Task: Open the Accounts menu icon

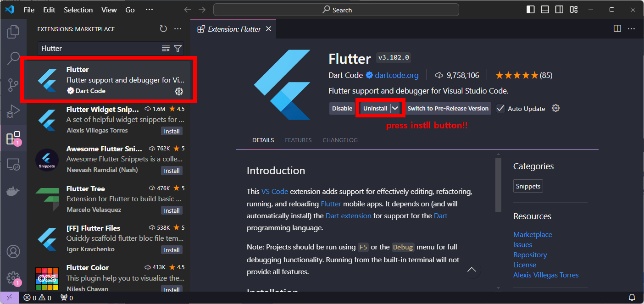Action: [x=13, y=251]
